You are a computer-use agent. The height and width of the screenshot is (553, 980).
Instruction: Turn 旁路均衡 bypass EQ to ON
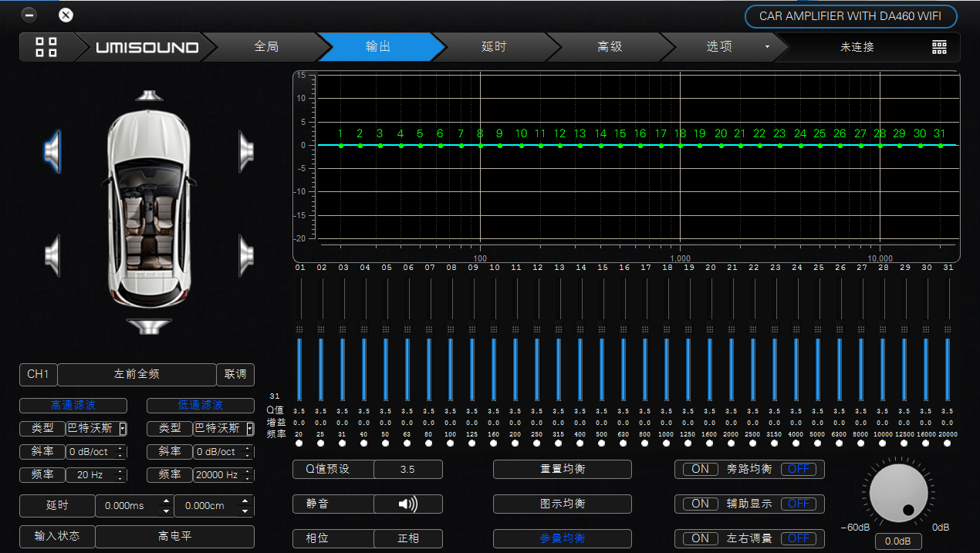[x=700, y=469]
